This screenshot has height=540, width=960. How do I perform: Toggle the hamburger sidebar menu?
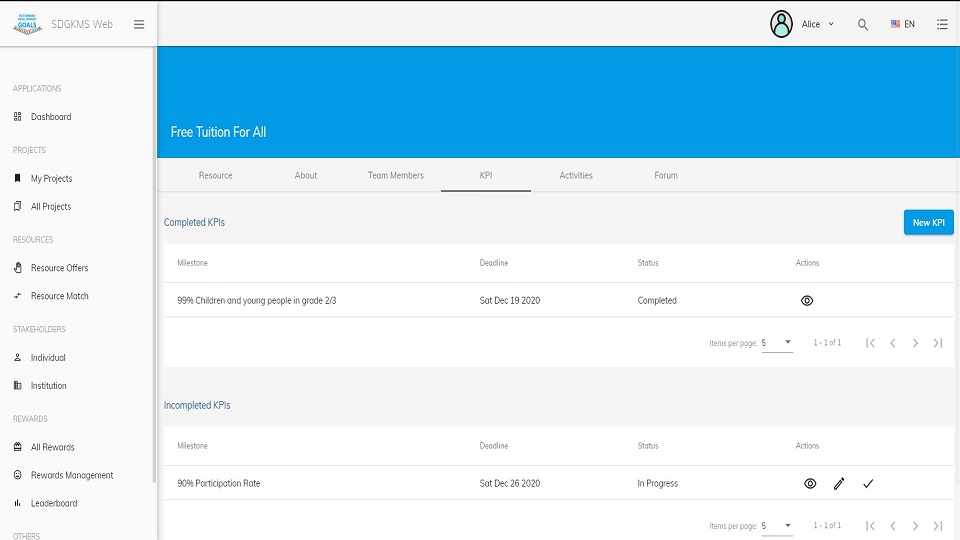(139, 24)
